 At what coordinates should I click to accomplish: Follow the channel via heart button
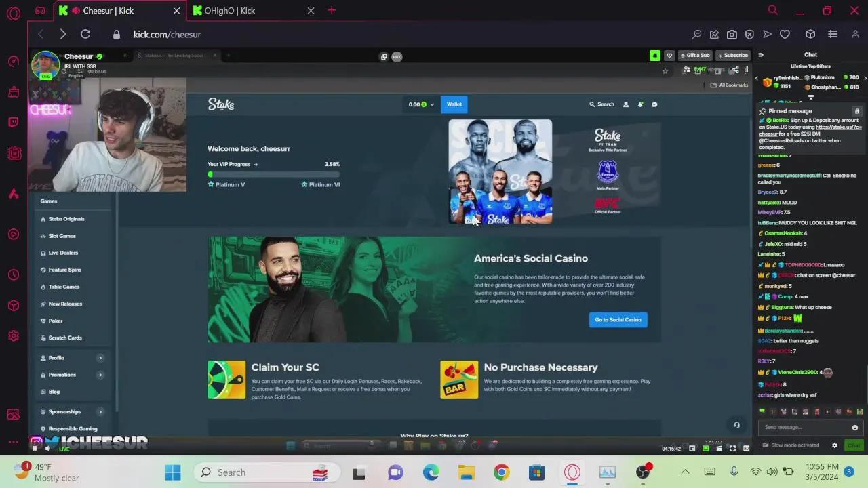[x=669, y=56]
